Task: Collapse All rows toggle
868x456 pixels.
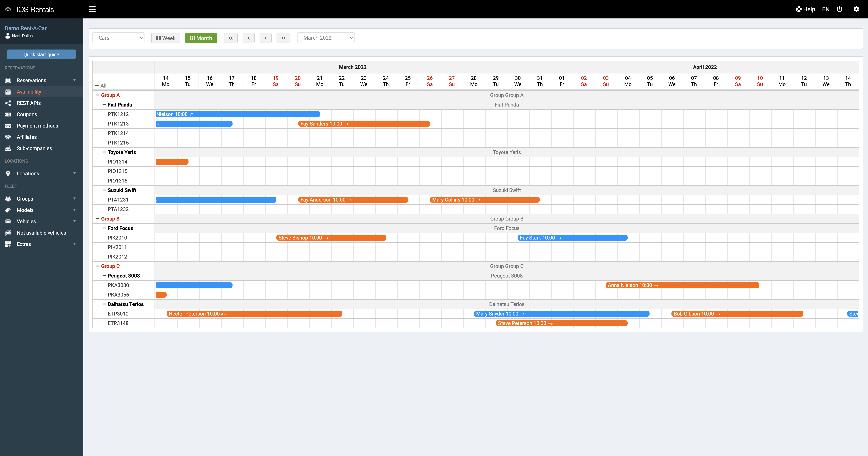Action: click(97, 86)
